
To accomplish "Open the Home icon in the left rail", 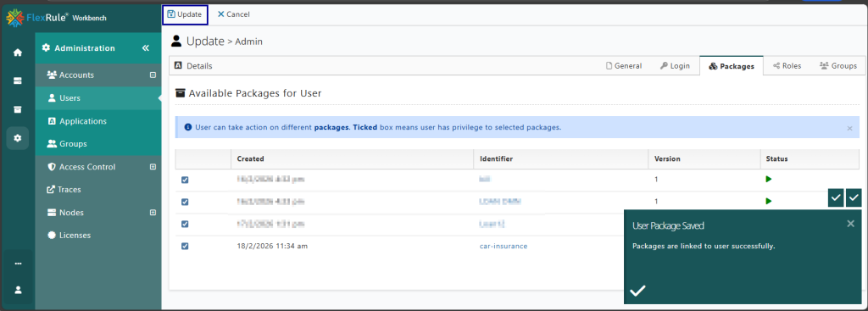I will (18, 53).
